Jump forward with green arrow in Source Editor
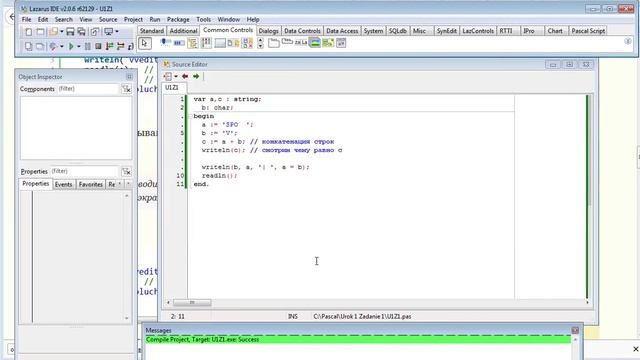 click(196, 76)
